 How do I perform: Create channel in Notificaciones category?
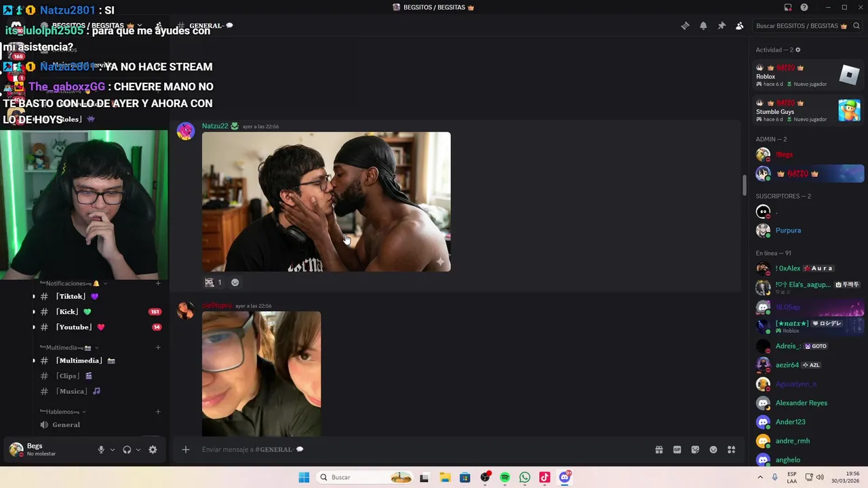pyautogui.click(x=158, y=283)
